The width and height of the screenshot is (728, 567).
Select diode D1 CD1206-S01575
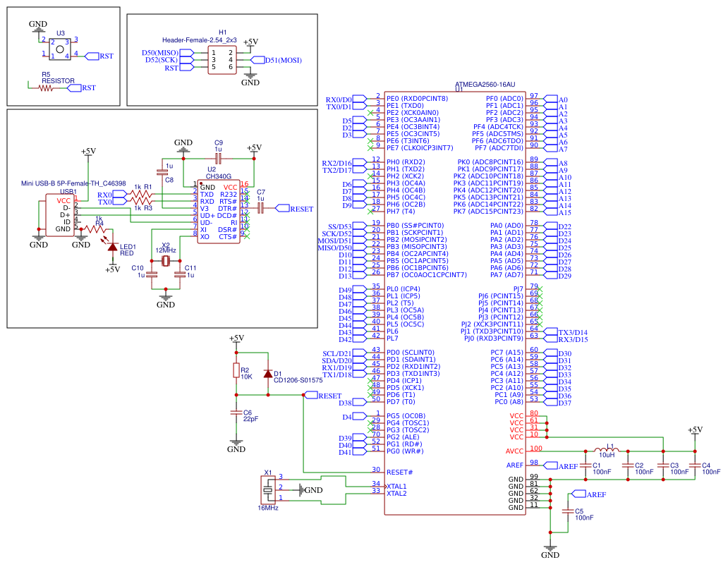269,372
